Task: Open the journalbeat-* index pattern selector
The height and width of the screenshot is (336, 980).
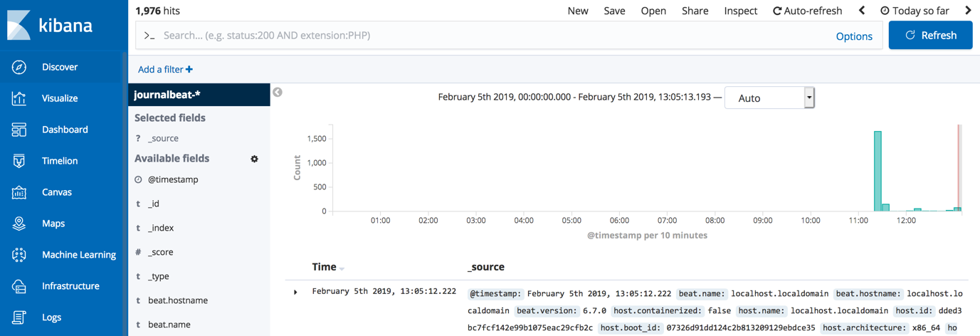Action: point(199,95)
